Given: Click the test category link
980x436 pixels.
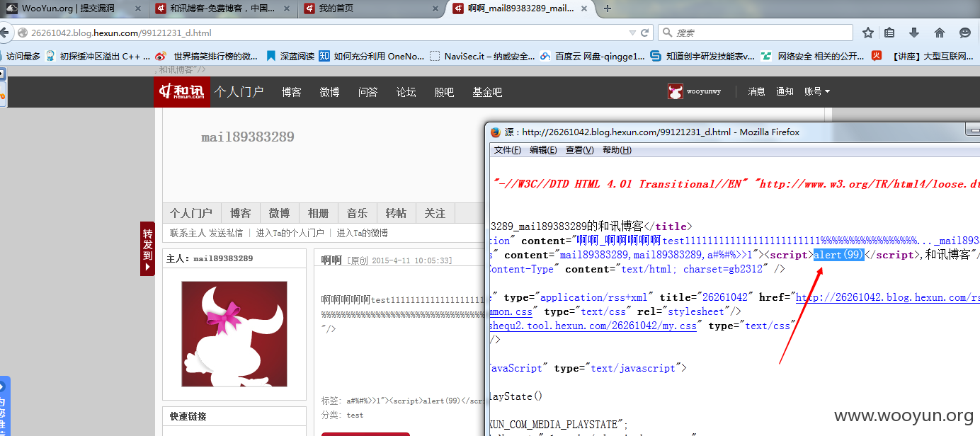Looking at the screenshot, I should pos(355,415).
